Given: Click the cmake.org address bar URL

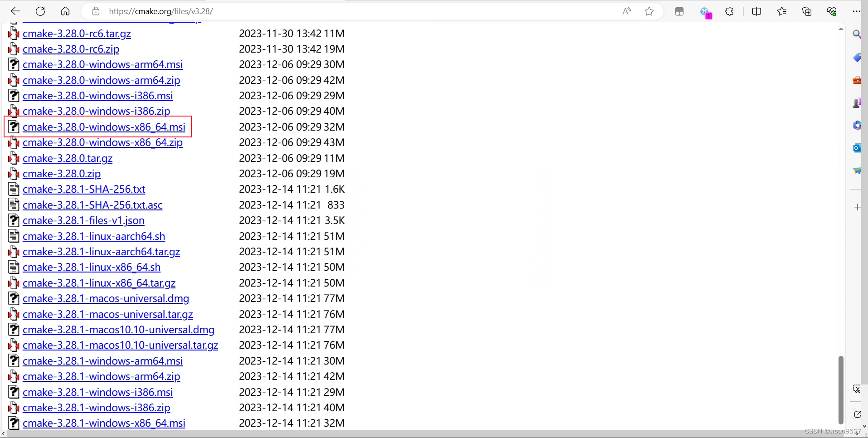Looking at the screenshot, I should [161, 11].
